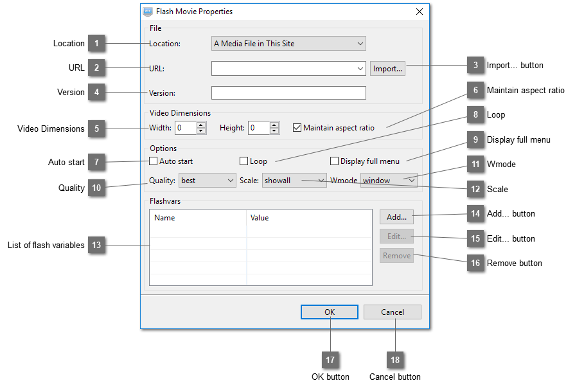Open the Wmode dropdown showing window
The height and width of the screenshot is (392, 575).
click(389, 181)
